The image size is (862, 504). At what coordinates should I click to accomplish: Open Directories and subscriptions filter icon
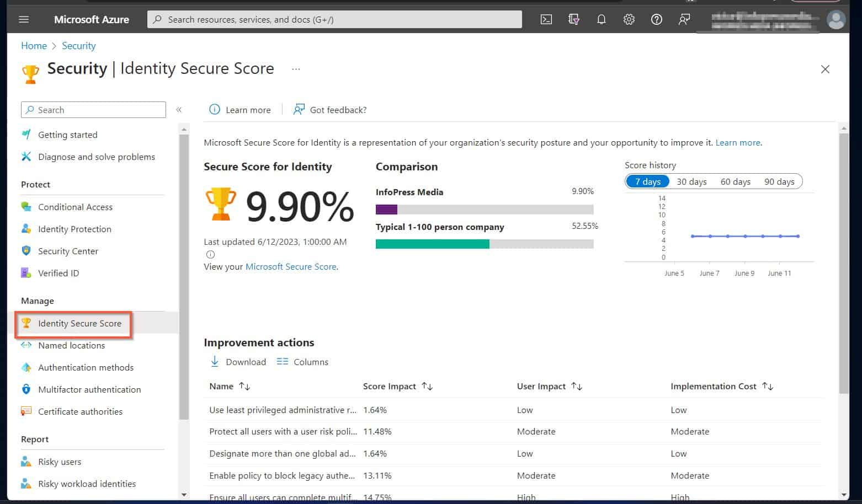tap(574, 19)
